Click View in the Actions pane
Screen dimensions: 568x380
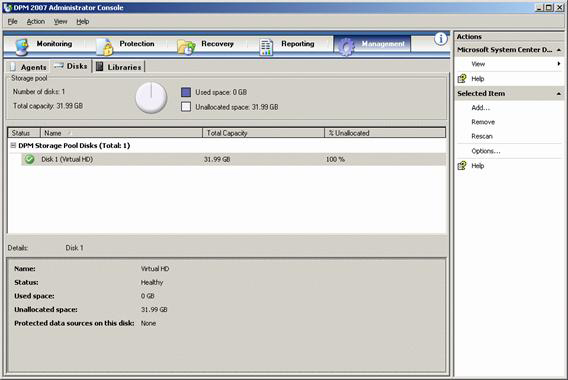(x=478, y=64)
